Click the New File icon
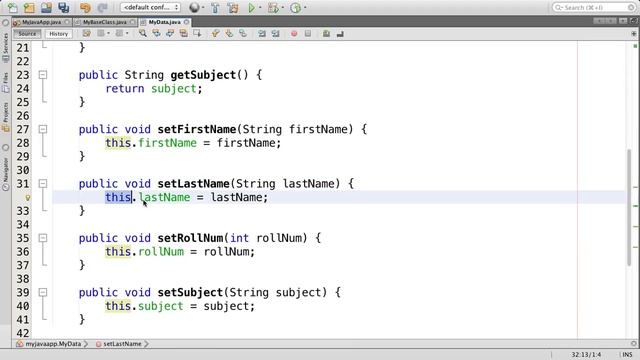 13,7
